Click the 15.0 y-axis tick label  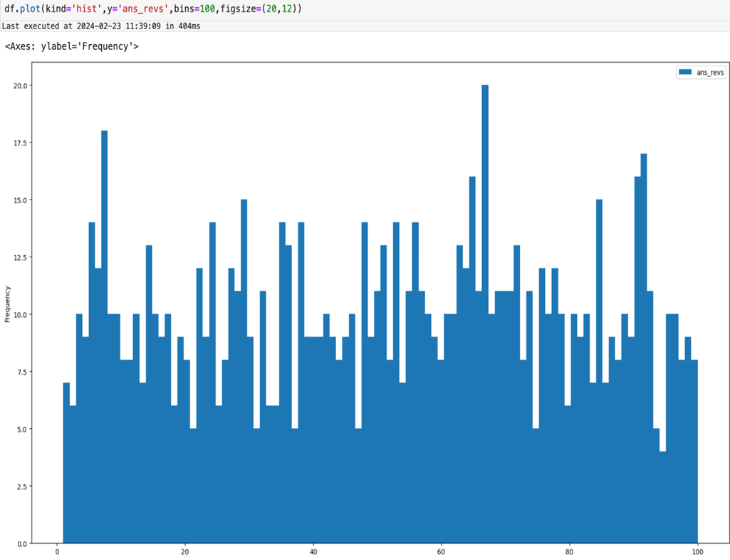pyautogui.click(x=20, y=200)
